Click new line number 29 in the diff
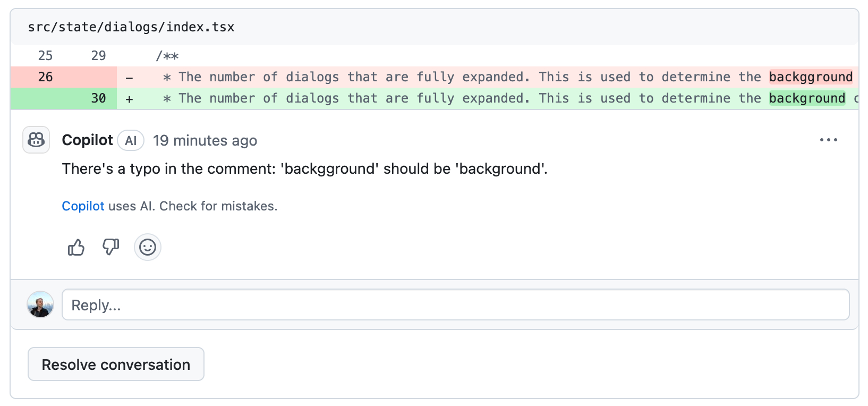 point(98,56)
